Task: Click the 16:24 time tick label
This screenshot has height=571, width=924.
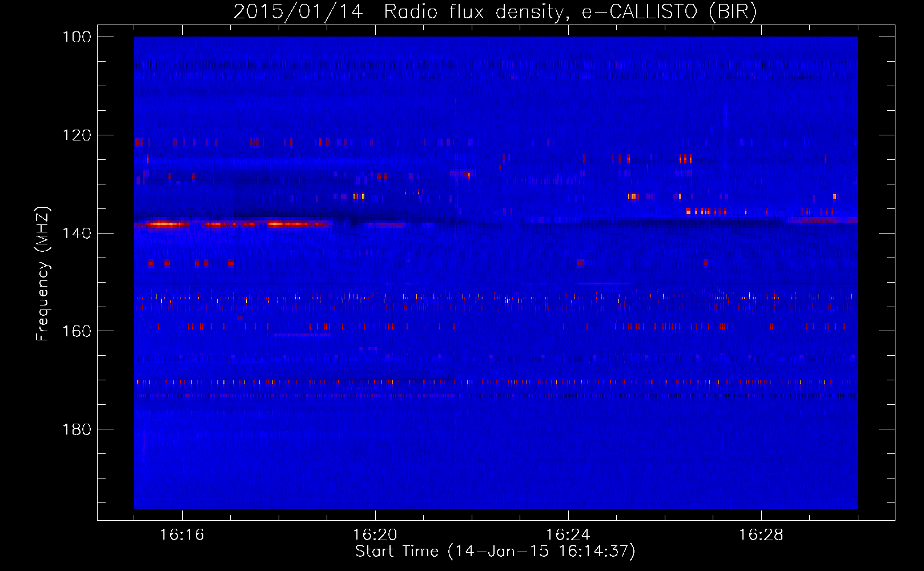Action: [568, 535]
